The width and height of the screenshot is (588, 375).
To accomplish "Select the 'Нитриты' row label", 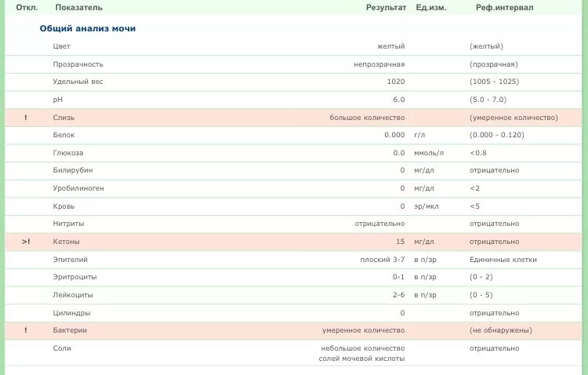I will tap(69, 224).
